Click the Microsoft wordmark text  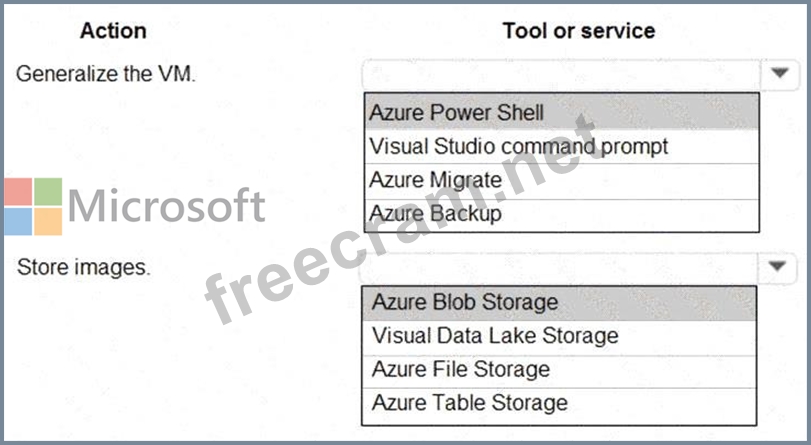tap(167, 206)
